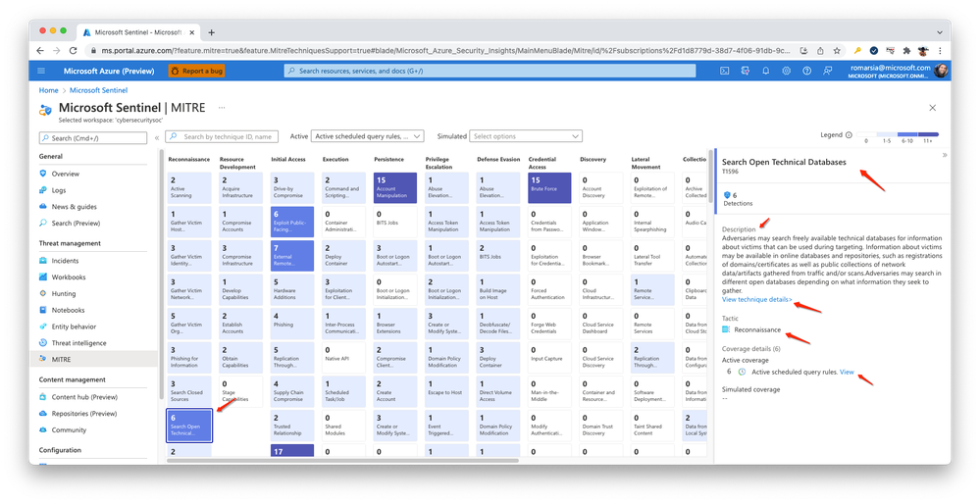This screenshot has width=980, height=503.
Task: Select the Exploit Public-Facing technique tile
Action: pyautogui.click(x=292, y=222)
